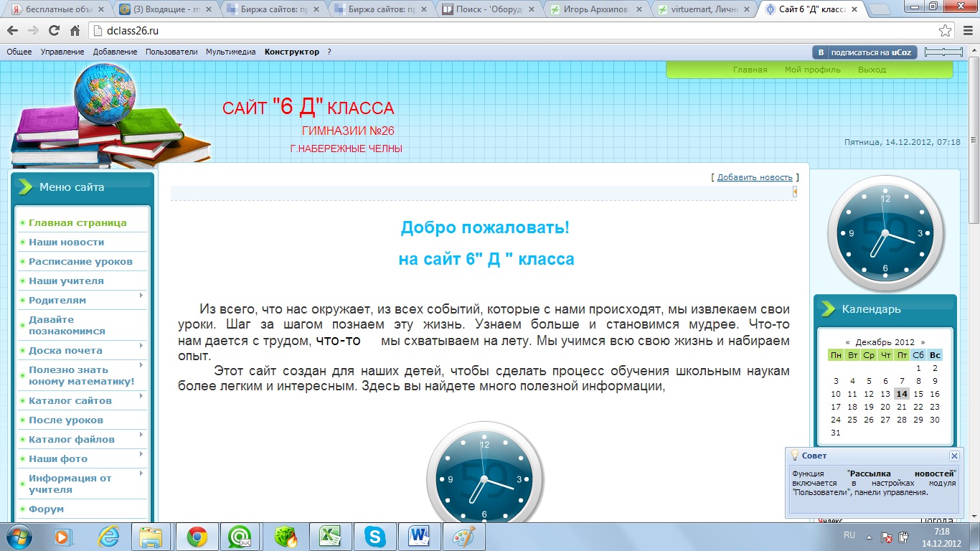
Task: Open Internet Explorer from the taskbar
Action: [x=108, y=537]
